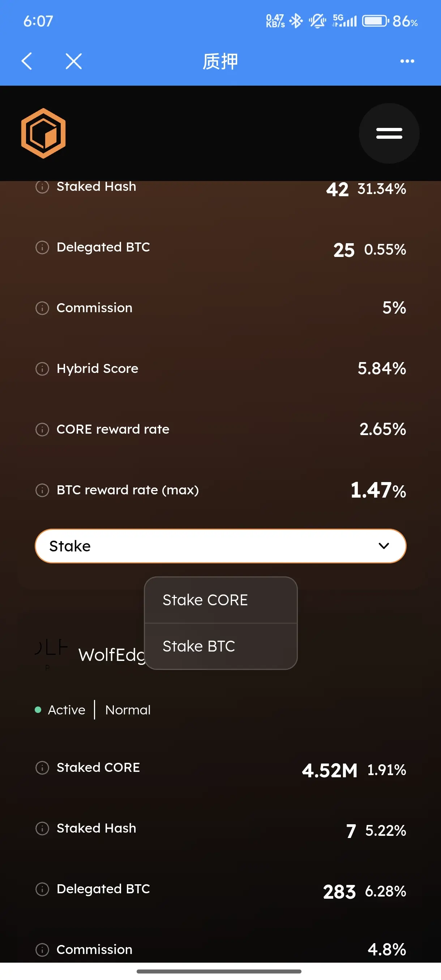Tap info icon next to CORE reward rate
Viewport: 441px width, 980px height.
(x=42, y=429)
